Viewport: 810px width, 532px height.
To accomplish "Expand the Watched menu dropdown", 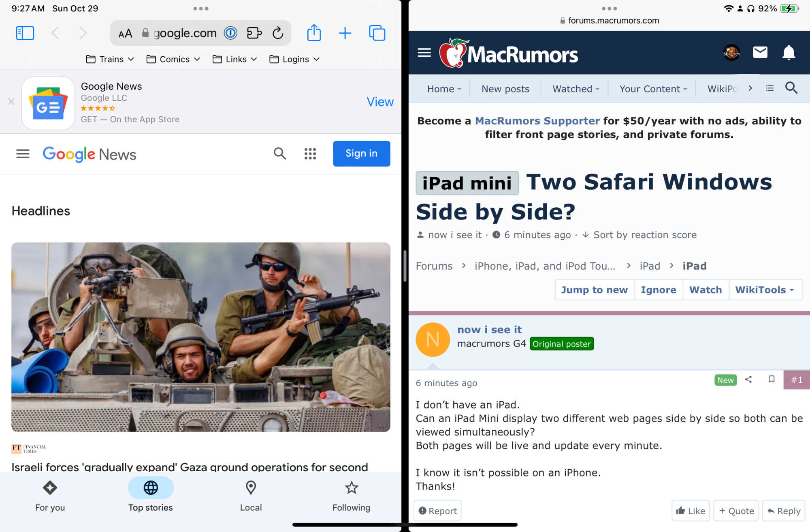I will coord(576,89).
